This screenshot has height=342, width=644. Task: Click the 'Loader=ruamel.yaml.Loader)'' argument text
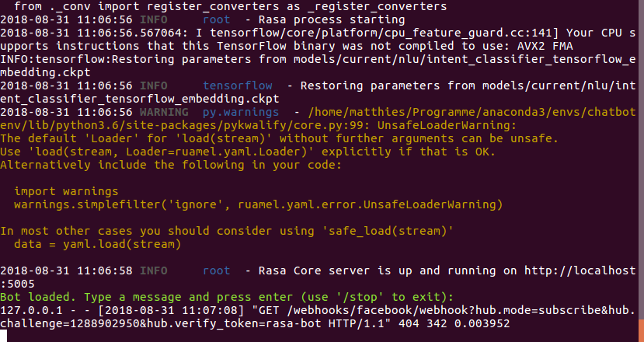(220, 152)
